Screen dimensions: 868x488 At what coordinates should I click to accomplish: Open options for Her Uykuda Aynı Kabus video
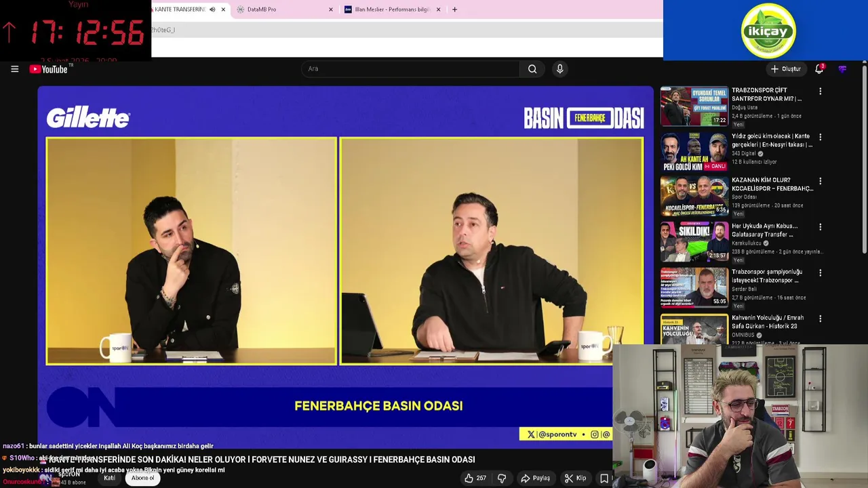point(820,227)
